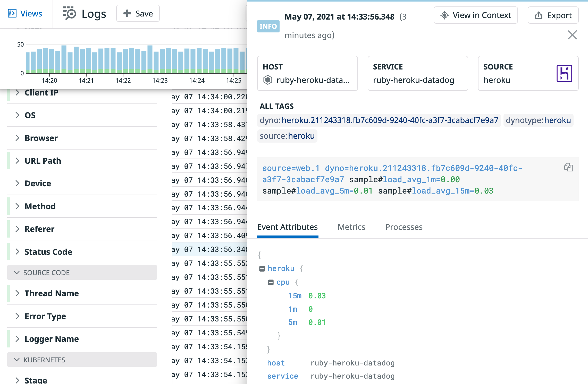Collapse the heroku node in Event Attributes
588x384 pixels.
[262, 268]
